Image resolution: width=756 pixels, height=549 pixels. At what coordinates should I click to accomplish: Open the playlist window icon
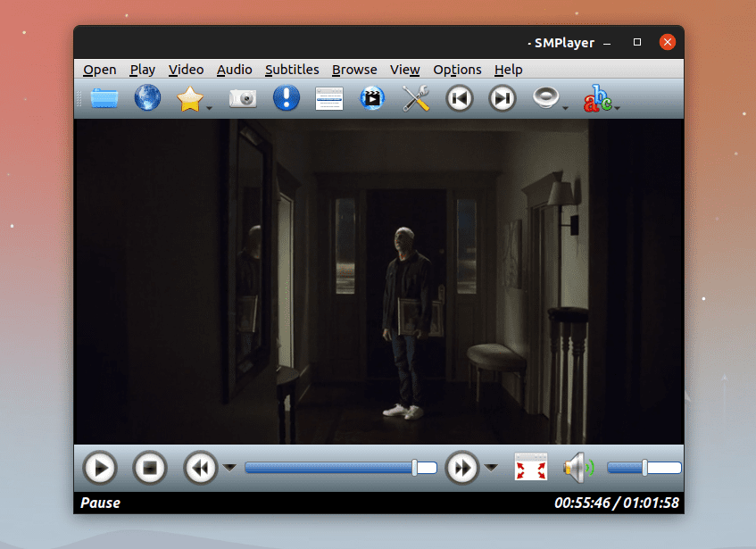329,98
